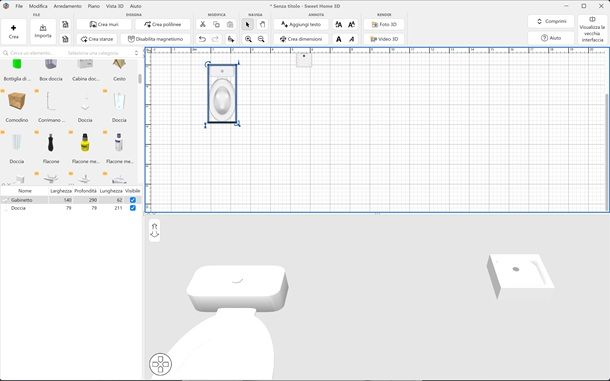Click the resize handle at the toilet's corner

tap(237, 124)
